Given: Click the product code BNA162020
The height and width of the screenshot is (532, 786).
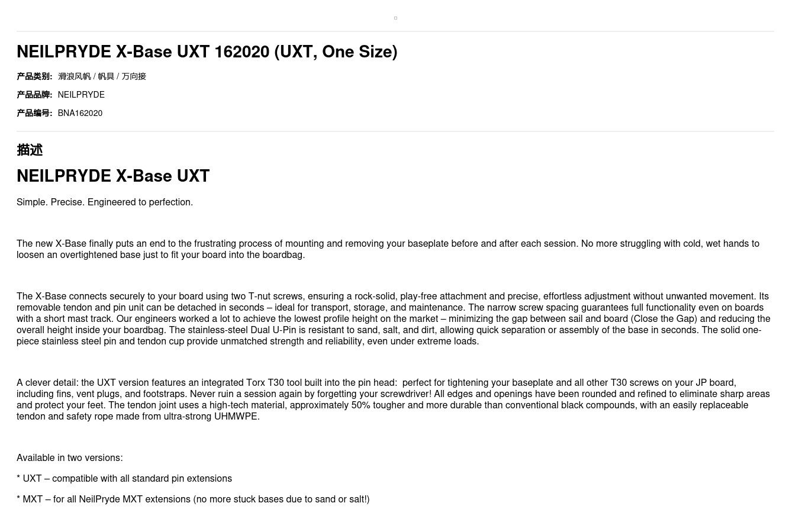Looking at the screenshot, I should 80,113.
